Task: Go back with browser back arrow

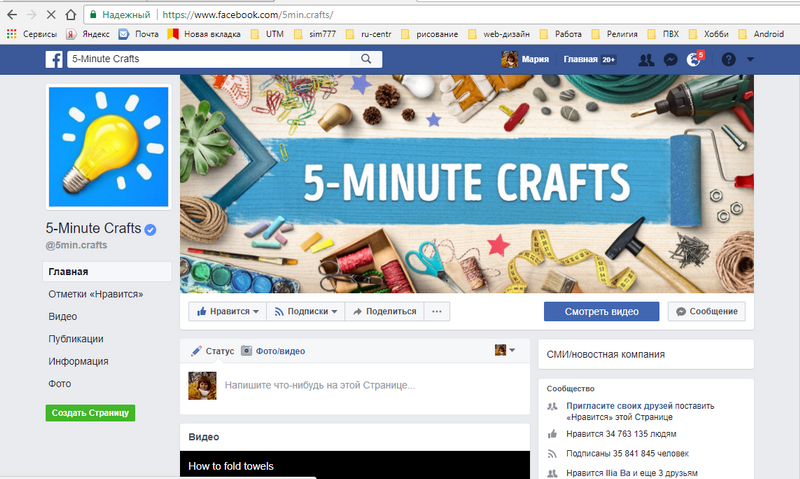Action: pos(12,15)
